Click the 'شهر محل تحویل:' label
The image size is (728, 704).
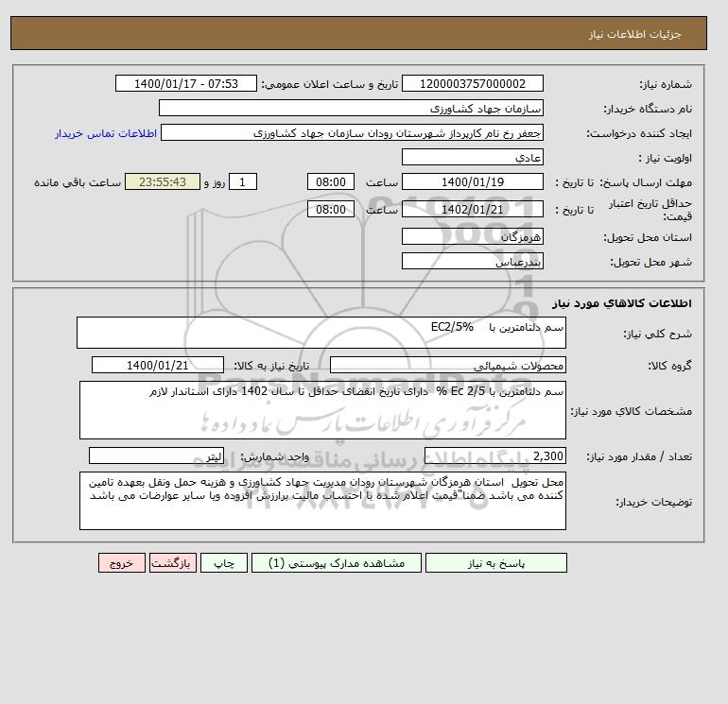[650, 262]
